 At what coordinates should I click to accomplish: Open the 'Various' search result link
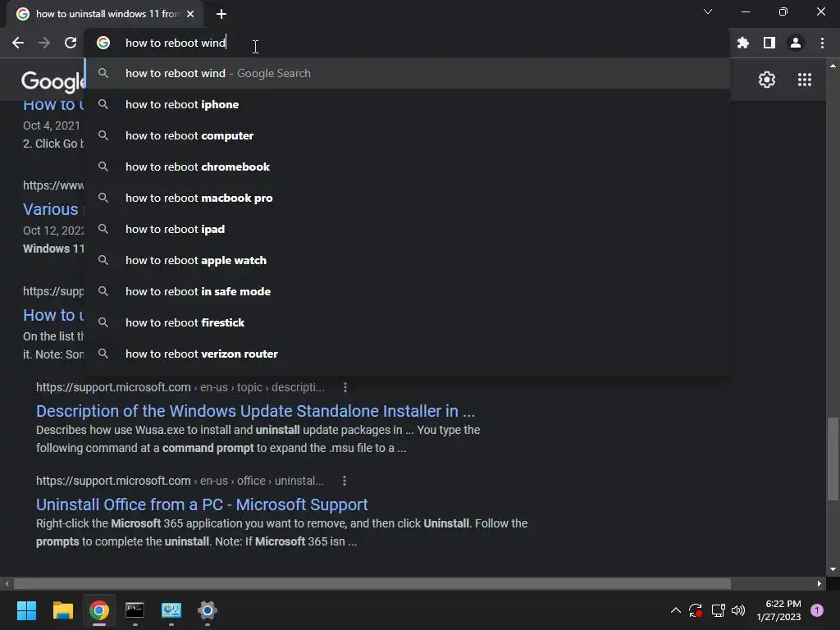pos(50,209)
